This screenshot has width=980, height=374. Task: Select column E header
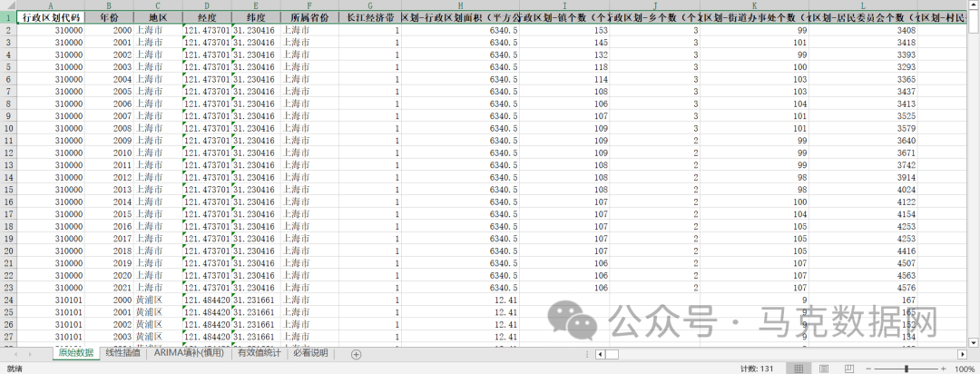click(256, 5)
